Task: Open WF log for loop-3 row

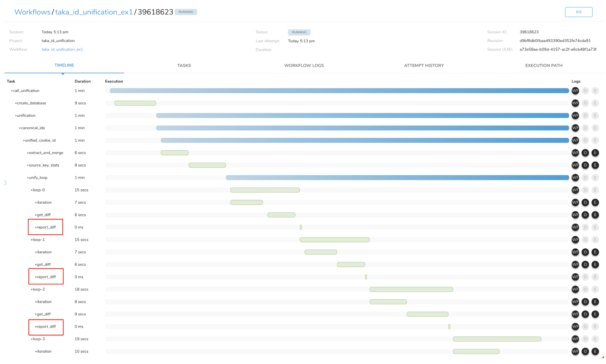Action: pyautogui.click(x=575, y=339)
